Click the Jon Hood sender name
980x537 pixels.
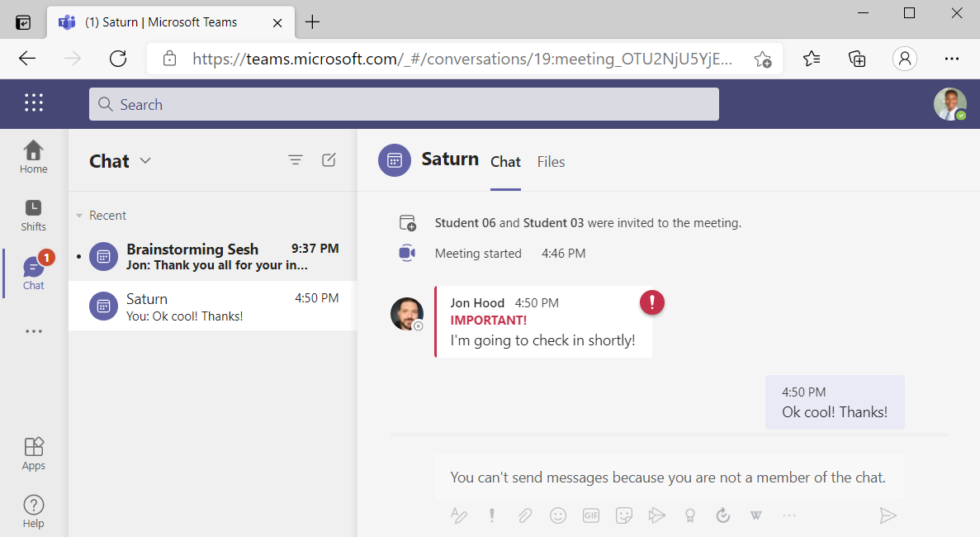[477, 303]
